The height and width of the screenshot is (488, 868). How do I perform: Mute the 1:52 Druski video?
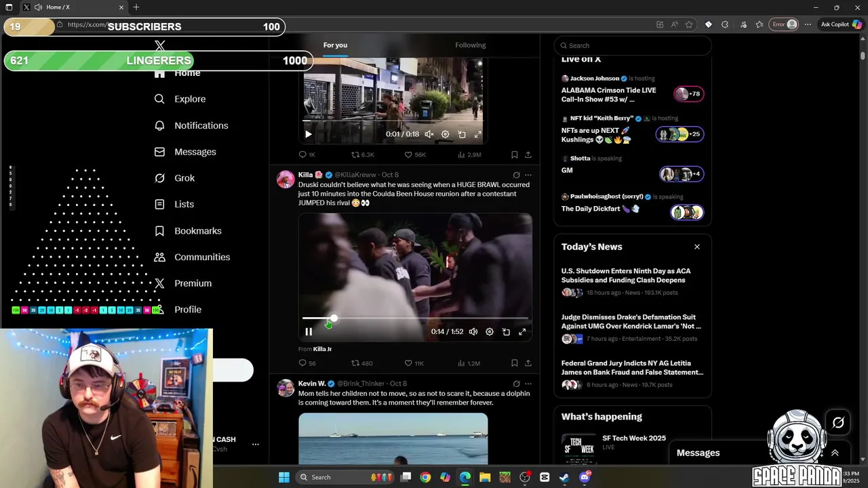point(473,332)
